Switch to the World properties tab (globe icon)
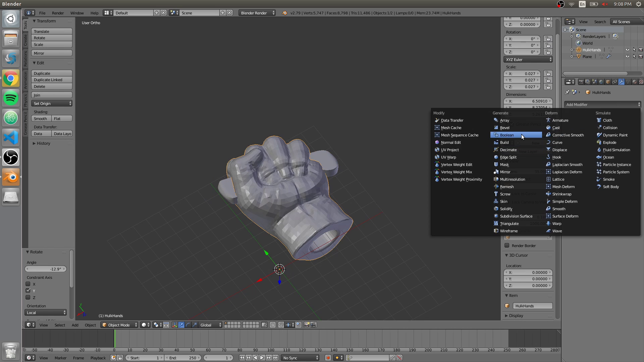The height and width of the screenshot is (362, 644). pyautogui.click(x=601, y=82)
